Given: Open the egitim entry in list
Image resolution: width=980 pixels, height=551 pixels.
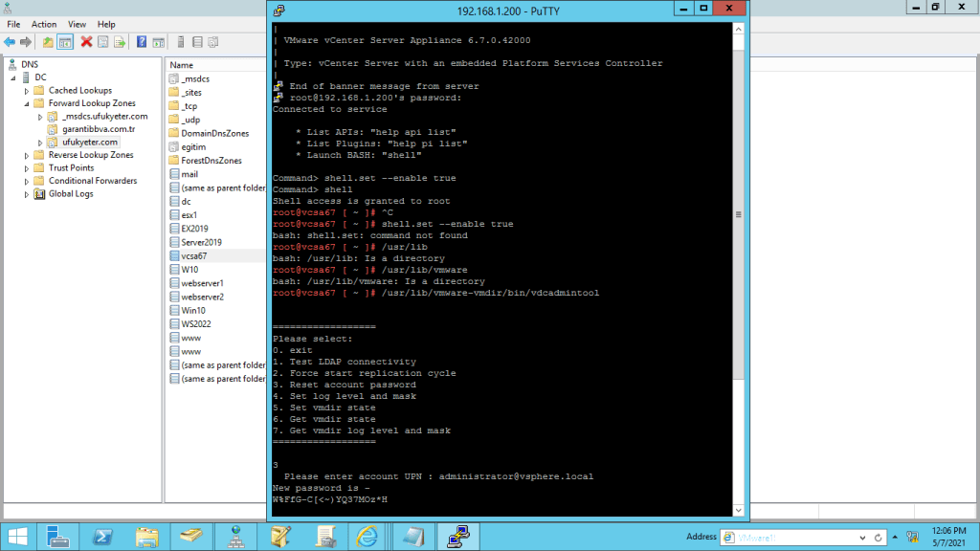Looking at the screenshot, I should (193, 146).
